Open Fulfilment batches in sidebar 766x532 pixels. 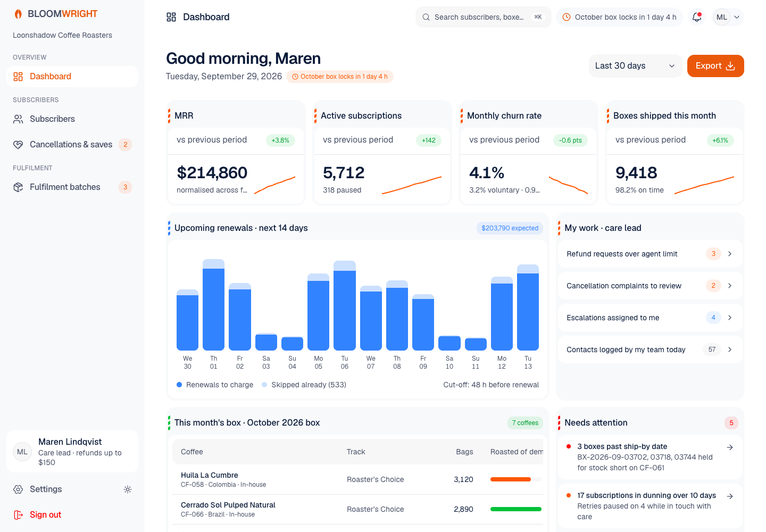click(x=72, y=187)
